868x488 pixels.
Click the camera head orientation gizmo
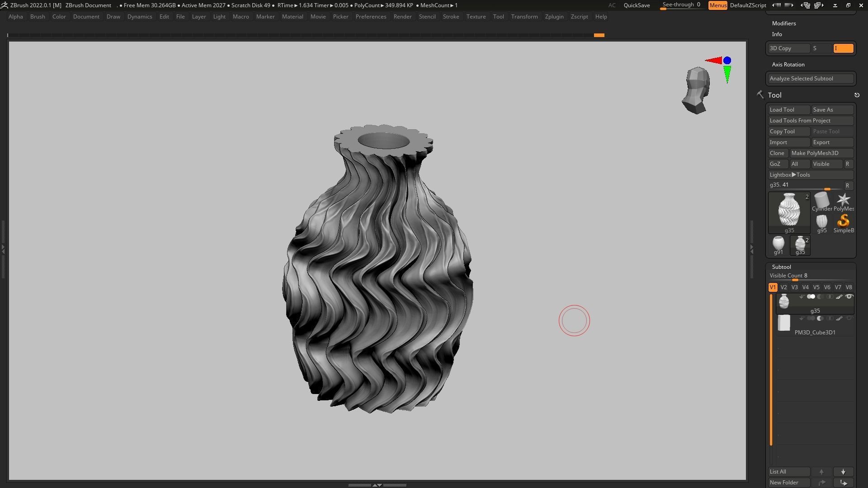pos(697,90)
